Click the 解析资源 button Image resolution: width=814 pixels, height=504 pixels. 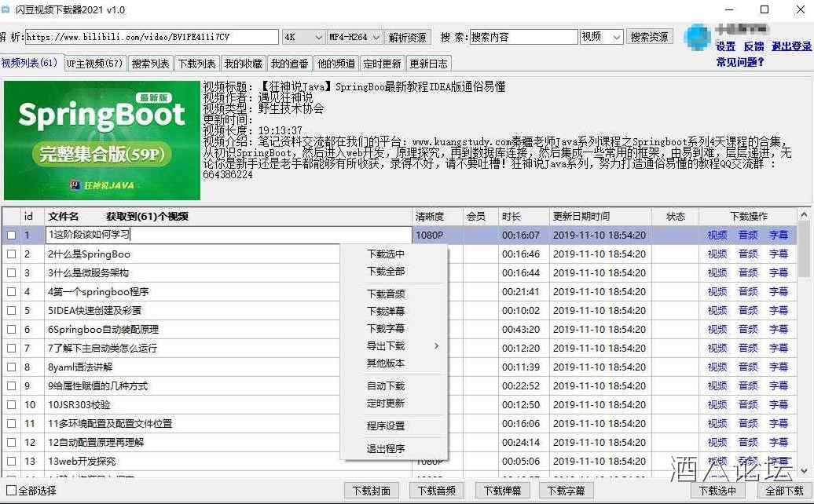pyautogui.click(x=408, y=37)
